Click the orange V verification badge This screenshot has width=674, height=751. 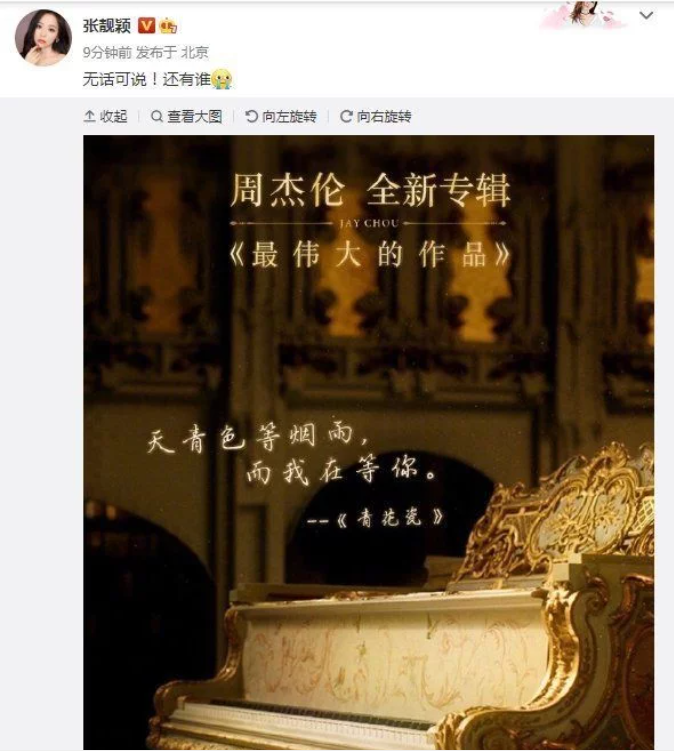147,25
